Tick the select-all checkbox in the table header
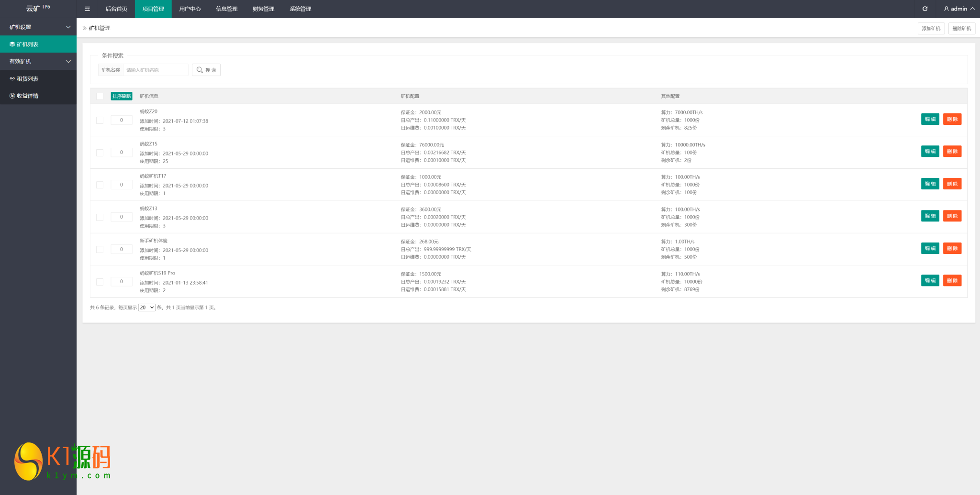Viewport: 980px width, 495px height. point(100,96)
